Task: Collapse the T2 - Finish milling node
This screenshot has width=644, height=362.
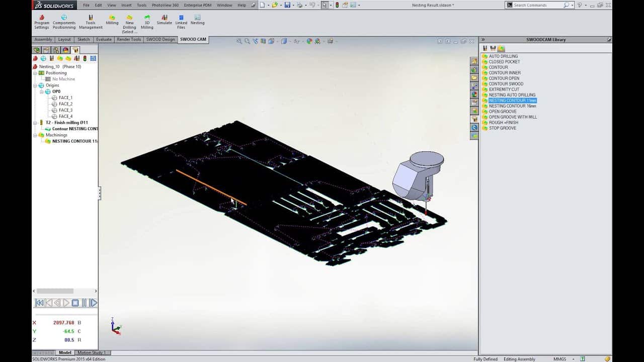Action: tap(35, 123)
